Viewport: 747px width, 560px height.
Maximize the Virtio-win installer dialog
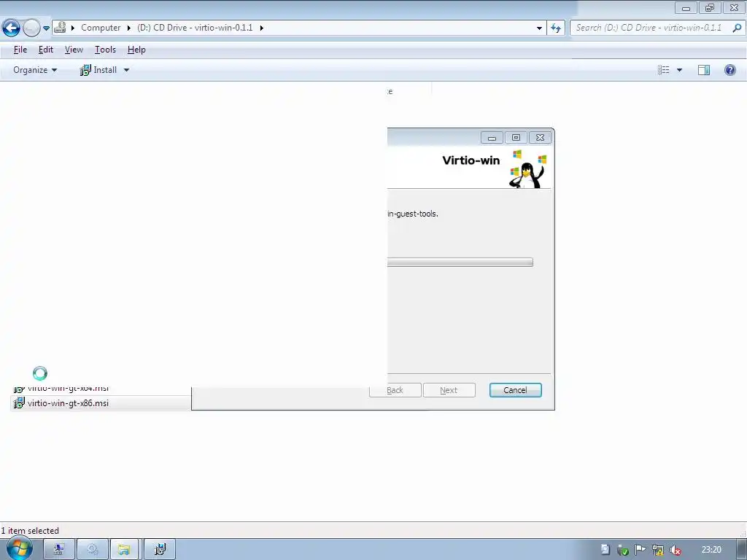[516, 138]
